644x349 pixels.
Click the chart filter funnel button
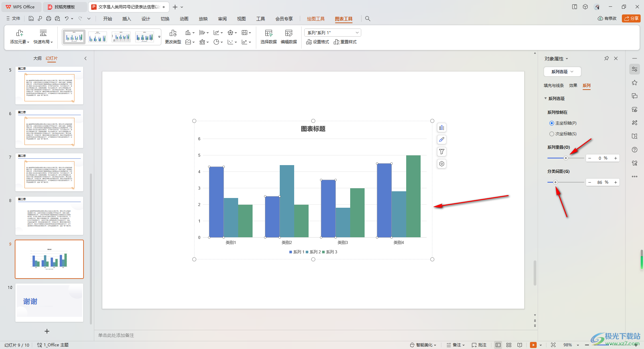pyautogui.click(x=442, y=152)
